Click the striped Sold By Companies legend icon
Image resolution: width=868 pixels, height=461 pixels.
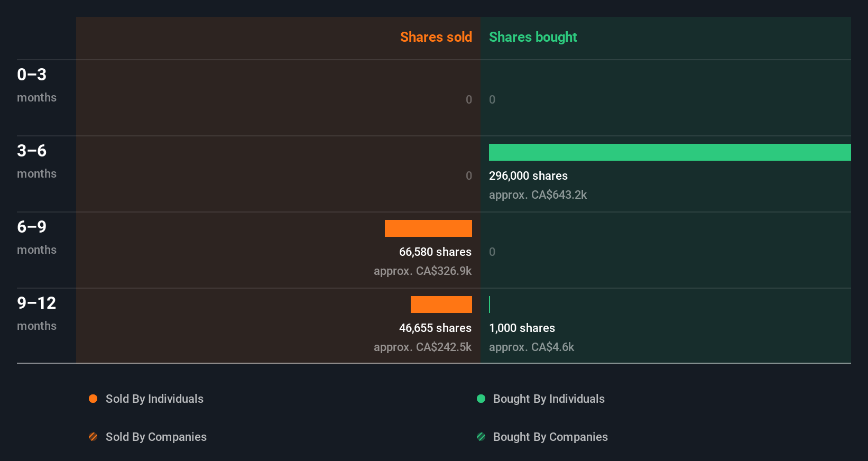(x=93, y=437)
